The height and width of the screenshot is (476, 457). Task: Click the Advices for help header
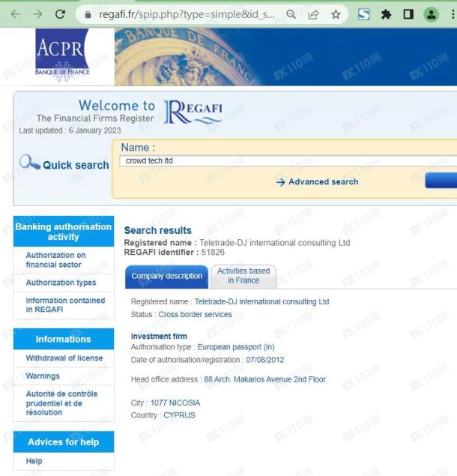(64, 442)
